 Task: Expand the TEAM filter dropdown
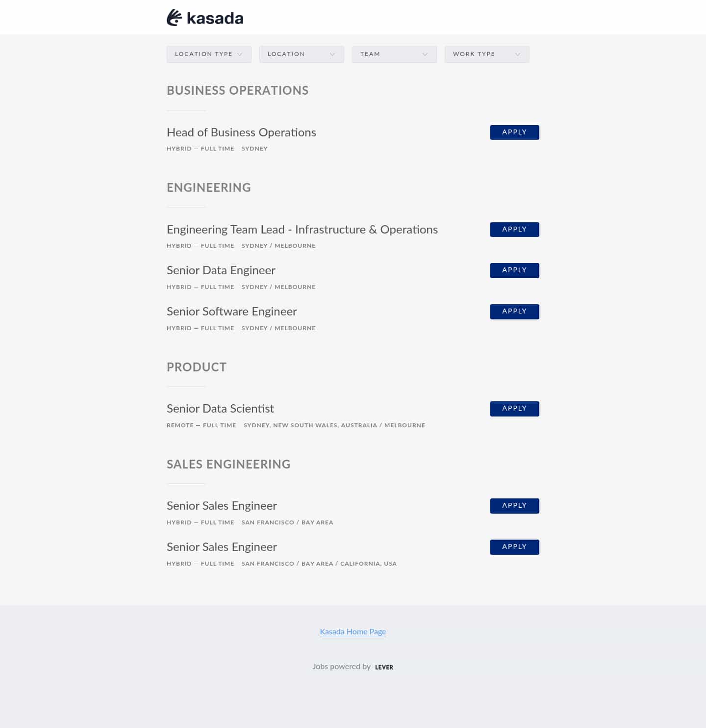coord(394,54)
